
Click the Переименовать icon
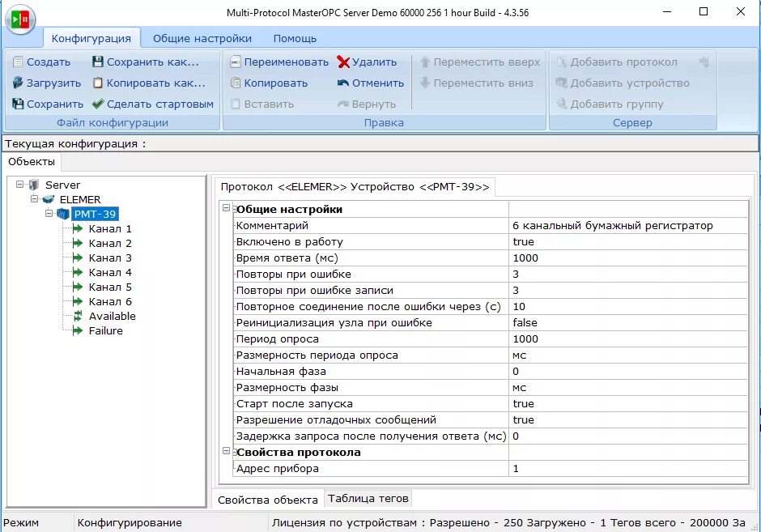coord(236,62)
